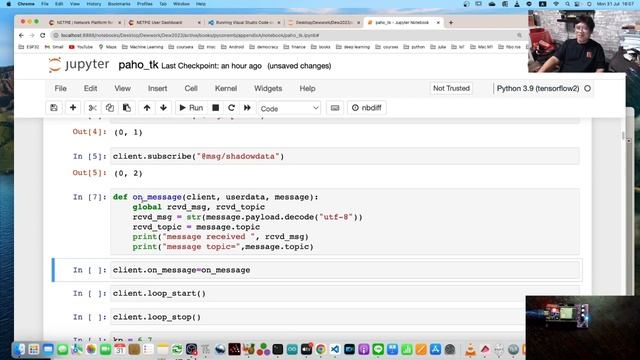Copy selected cells in the toolbar
The width and height of the screenshot is (640, 360).
(x=110, y=108)
